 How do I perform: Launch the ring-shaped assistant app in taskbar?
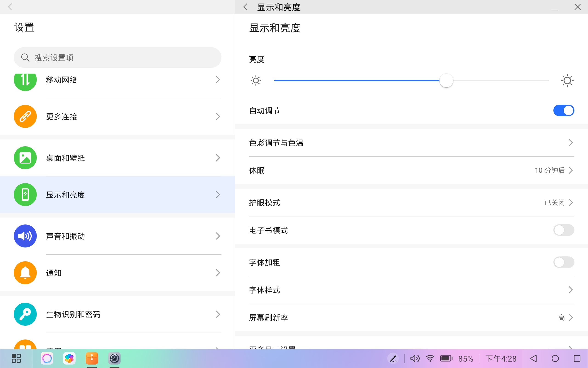tap(47, 358)
